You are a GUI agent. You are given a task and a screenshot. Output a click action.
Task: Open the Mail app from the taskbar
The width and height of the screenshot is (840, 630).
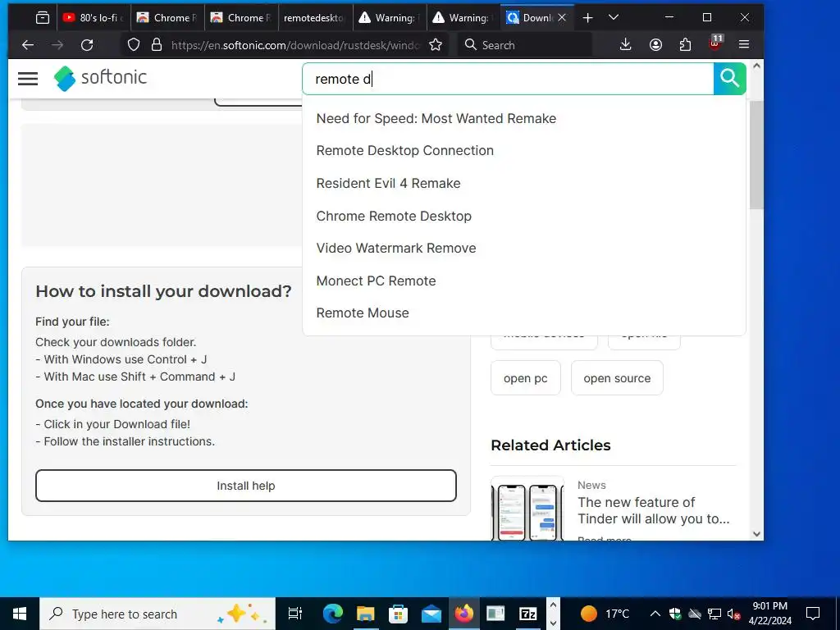[x=431, y=614]
